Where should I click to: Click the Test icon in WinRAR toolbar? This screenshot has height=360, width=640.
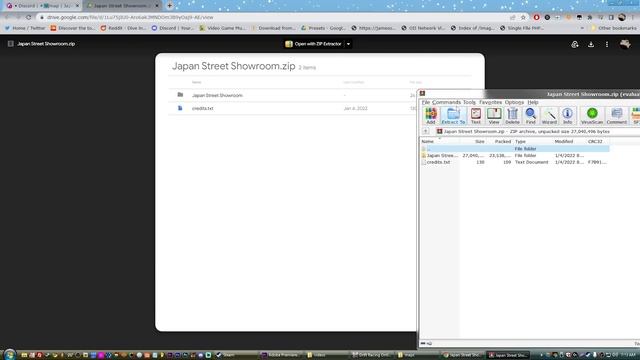[476, 116]
